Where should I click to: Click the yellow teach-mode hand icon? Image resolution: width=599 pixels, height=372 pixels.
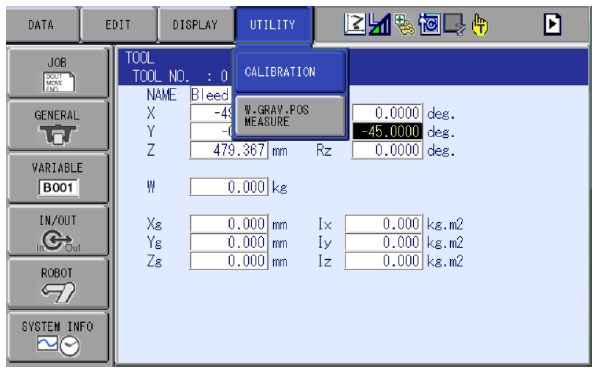[479, 24]
